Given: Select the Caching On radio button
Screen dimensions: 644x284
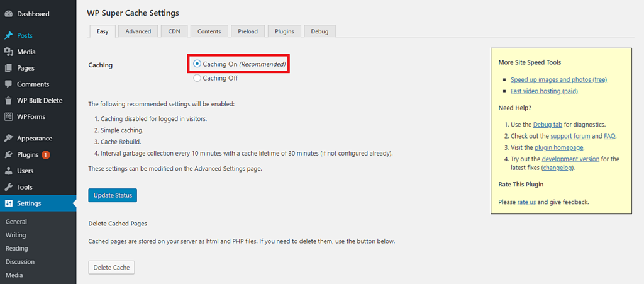Looking at the screenshot, I should click(197, 64).
